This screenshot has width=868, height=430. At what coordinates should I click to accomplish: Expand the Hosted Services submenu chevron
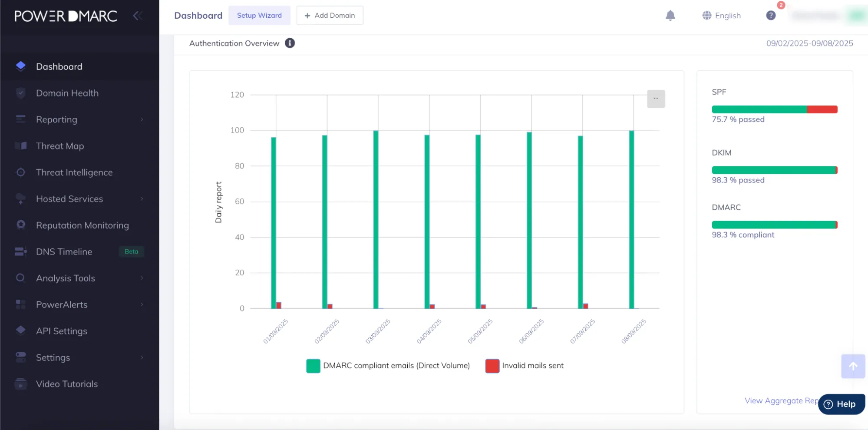(142, 198)
